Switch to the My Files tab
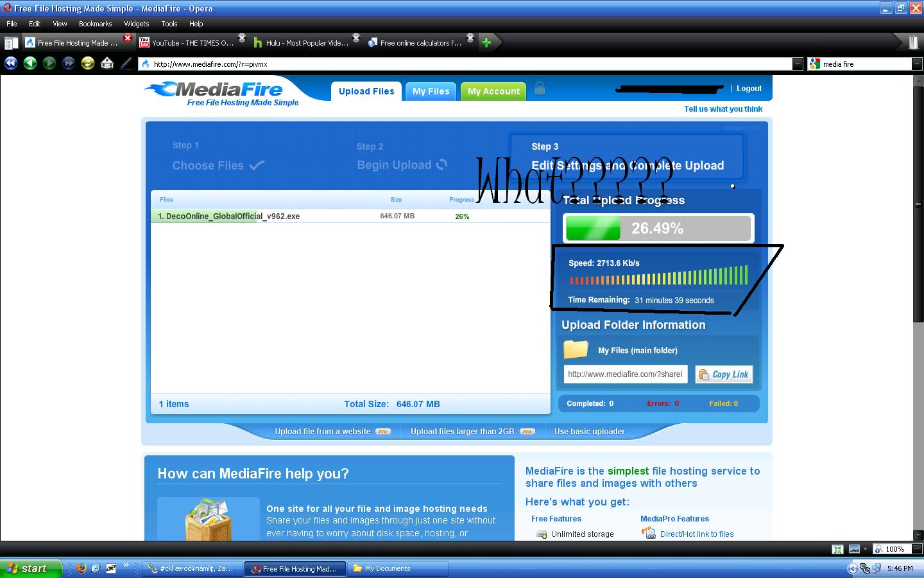 [x=431, y=91]
